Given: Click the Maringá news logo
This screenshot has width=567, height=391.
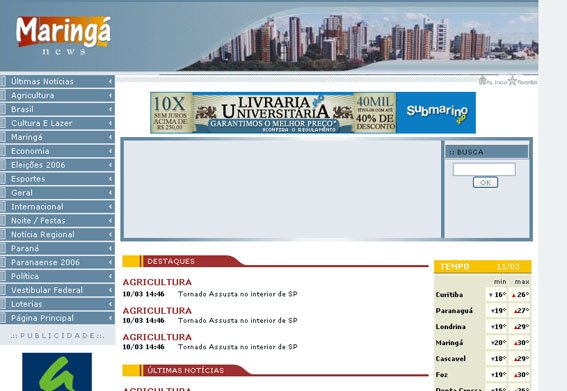Looking at the screenshot, I should click(x=63, y=36).
